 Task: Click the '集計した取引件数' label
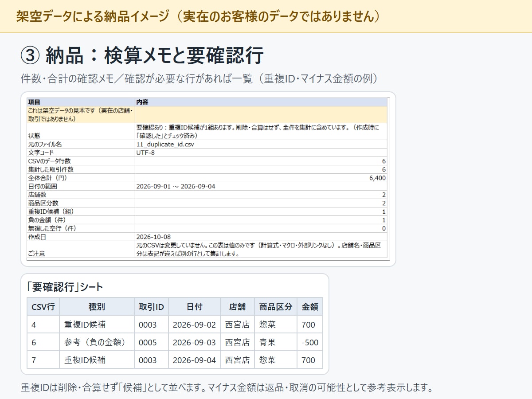51,169
